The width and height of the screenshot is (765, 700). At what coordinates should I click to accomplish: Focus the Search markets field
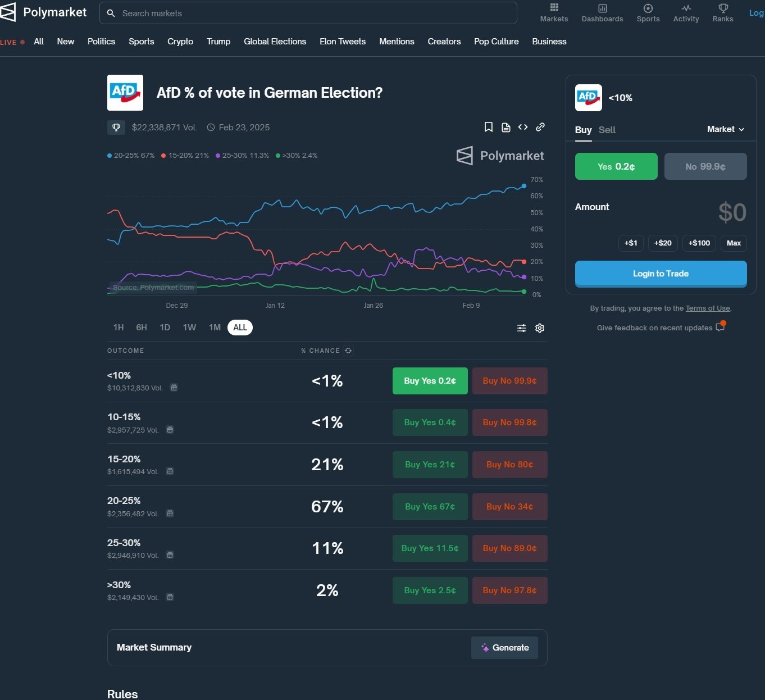pyautogui.click(x=308, y=13)
